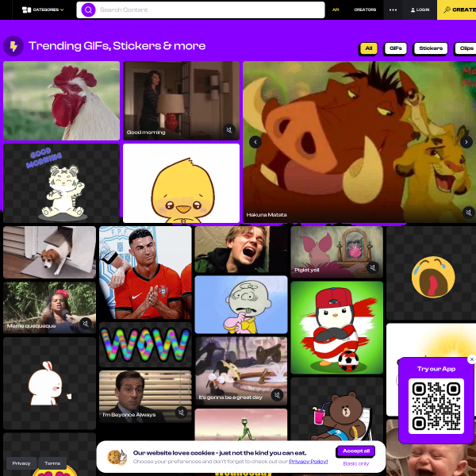Click the Privacy footer button
Viewport: 476px width, 476px height.
click(21, 463)
